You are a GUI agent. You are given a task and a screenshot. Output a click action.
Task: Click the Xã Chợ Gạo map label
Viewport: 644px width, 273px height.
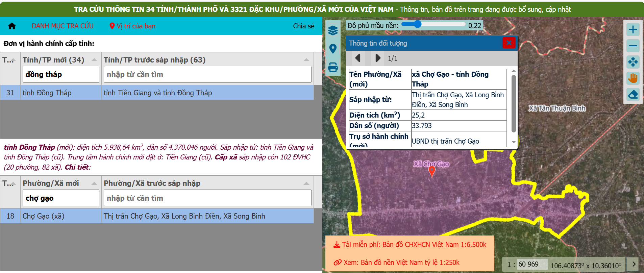[431, 164]
